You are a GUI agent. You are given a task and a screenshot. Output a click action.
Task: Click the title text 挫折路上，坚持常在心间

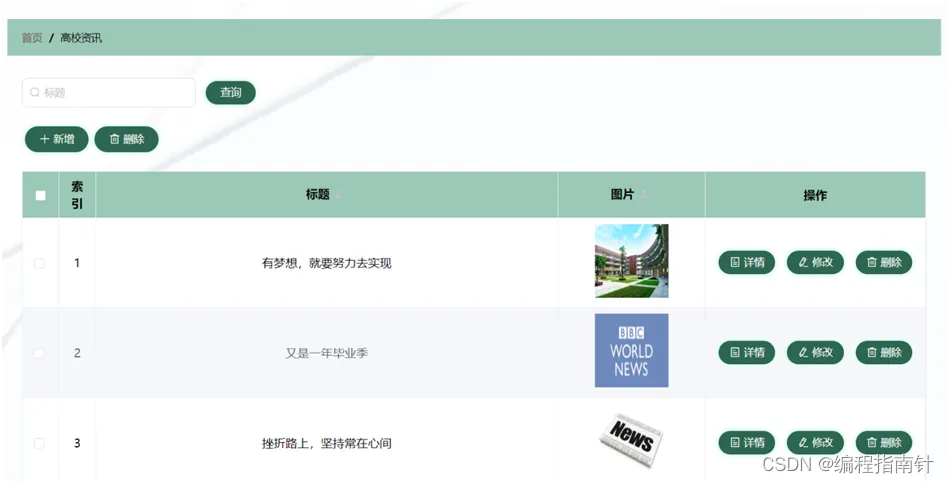click(327, 443)
